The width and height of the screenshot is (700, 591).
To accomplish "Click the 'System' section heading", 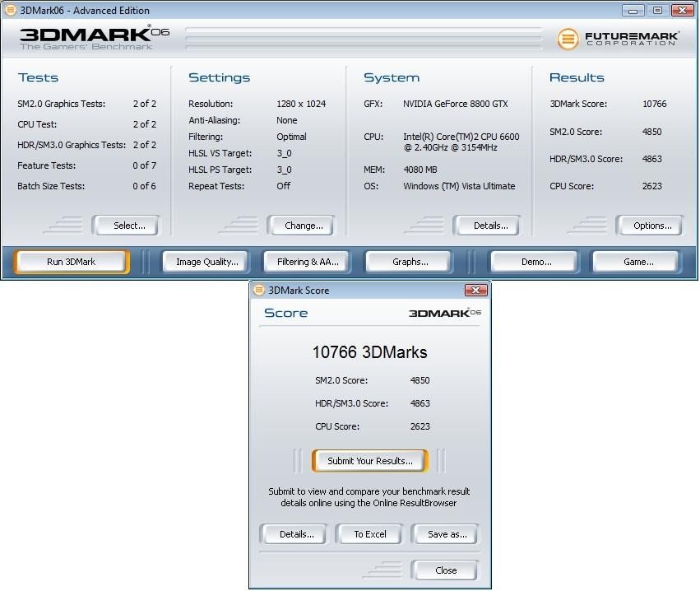I will 392,77.
